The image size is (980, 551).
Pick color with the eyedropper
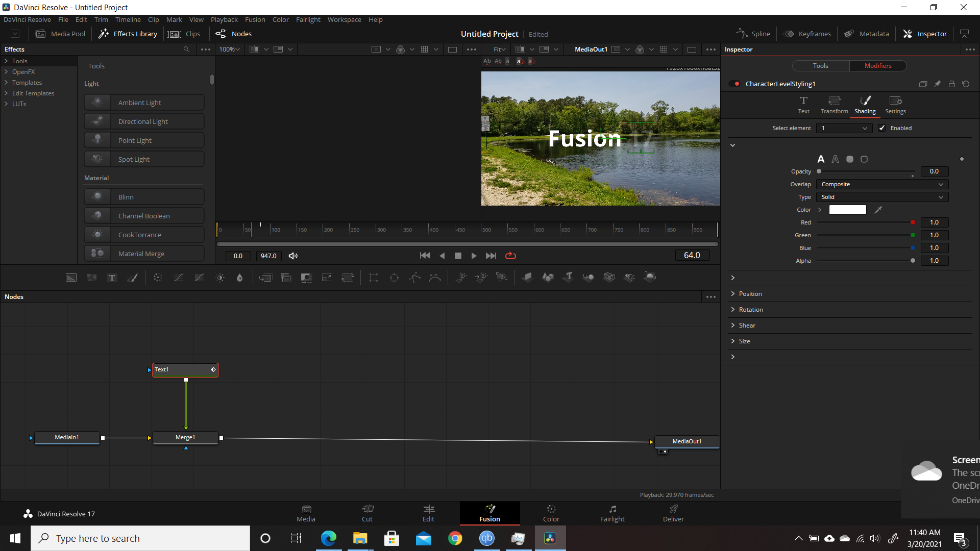coord(878,210)
